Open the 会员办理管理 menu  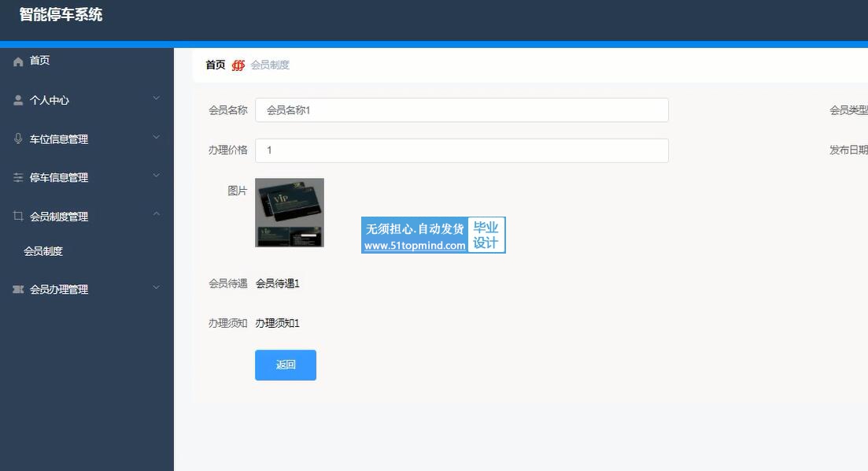click(x=87, y=289)
